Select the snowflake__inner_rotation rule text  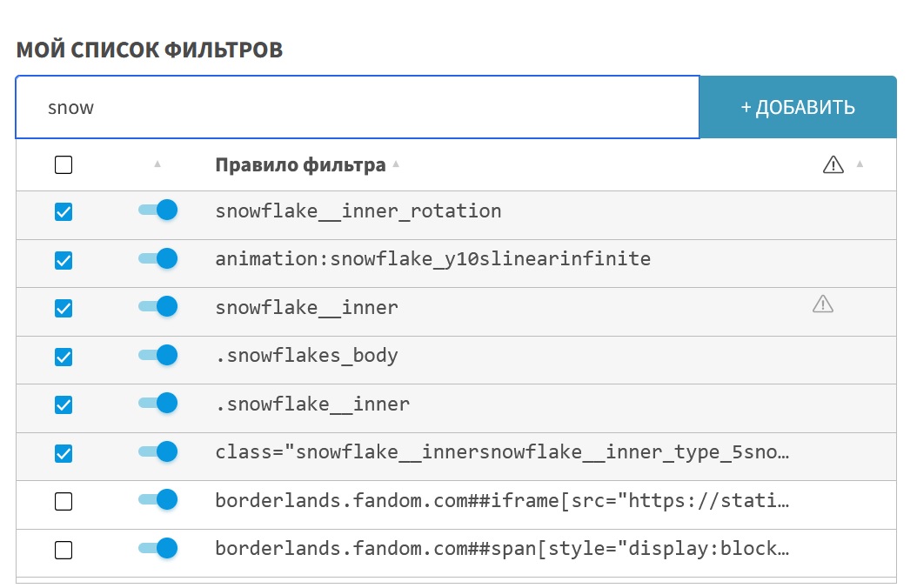coord(358,211)
